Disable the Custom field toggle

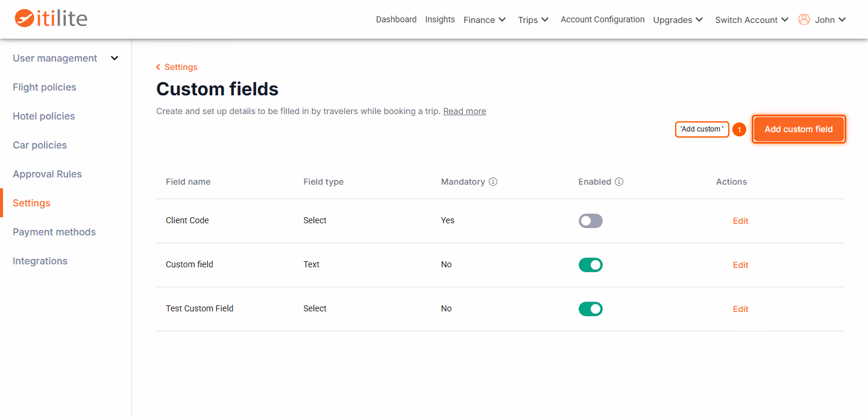(591, 265)
